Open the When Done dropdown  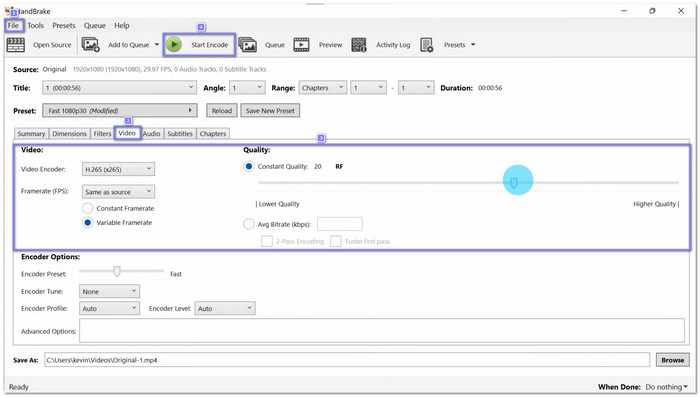coord(667,387)
